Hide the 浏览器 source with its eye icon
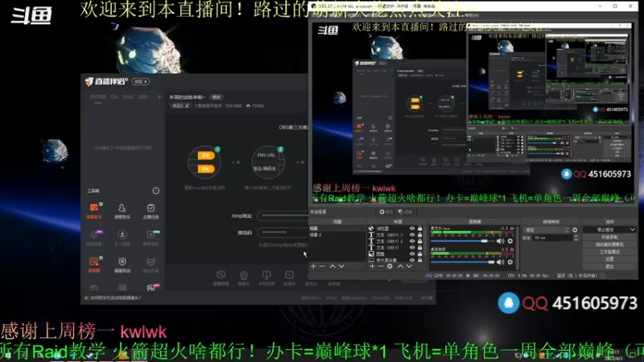 412,228
